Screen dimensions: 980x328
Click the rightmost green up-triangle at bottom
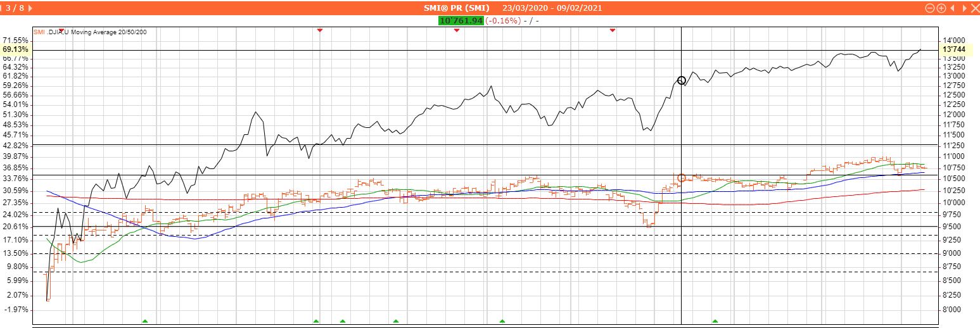pos(715,321)
